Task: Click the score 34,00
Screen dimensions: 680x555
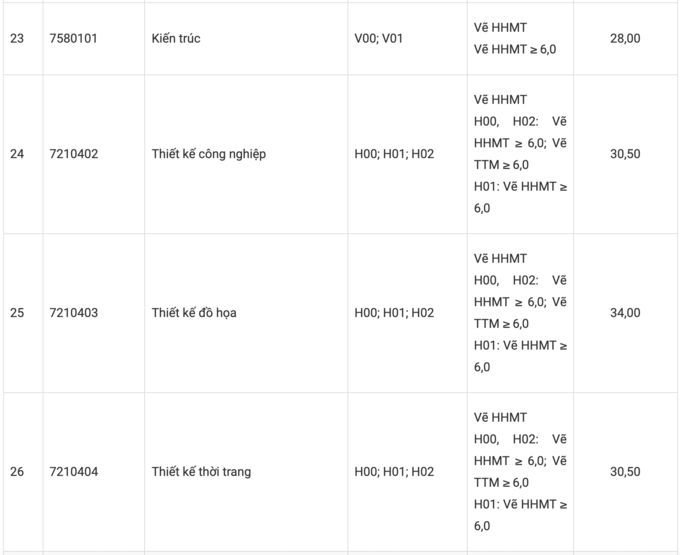Action: tap(625, 313)
